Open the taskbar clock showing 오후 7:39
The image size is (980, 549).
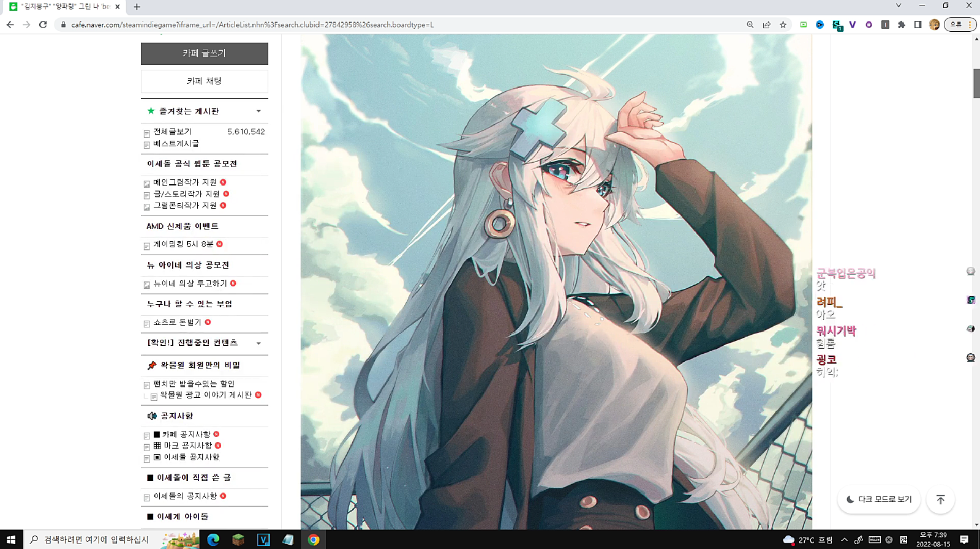[933, 539]
